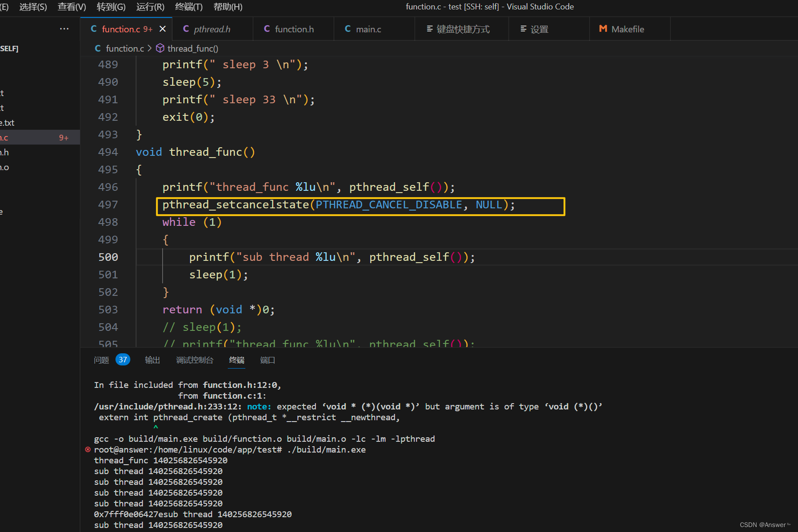Click 'sleep(5);' on line 490
The image size is (798, 532).
tap(192, 82)
